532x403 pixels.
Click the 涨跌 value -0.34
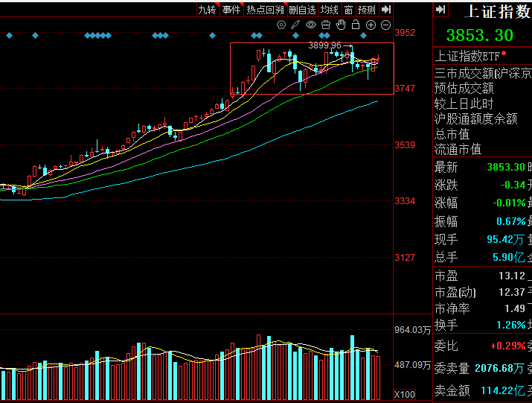pyautogui.click(x=513, y=185)
